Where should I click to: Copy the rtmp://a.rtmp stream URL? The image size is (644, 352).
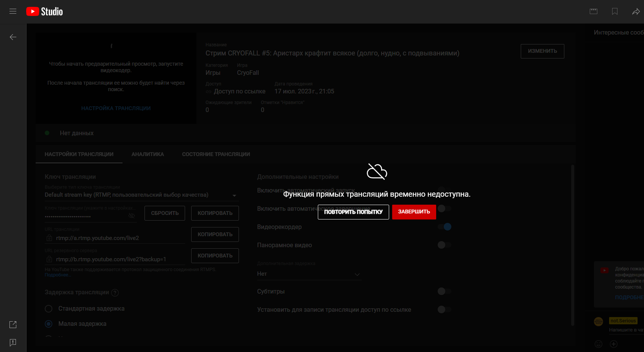coord(215,234)
